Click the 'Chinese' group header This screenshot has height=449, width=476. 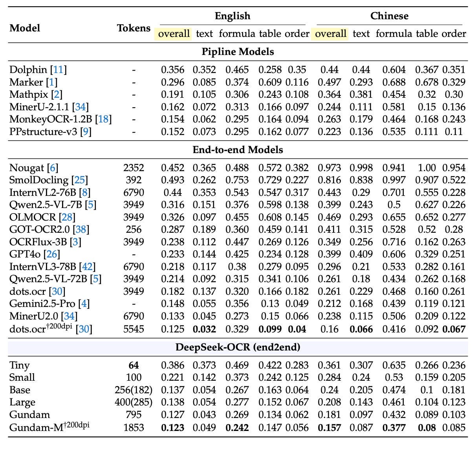(389, 16)
